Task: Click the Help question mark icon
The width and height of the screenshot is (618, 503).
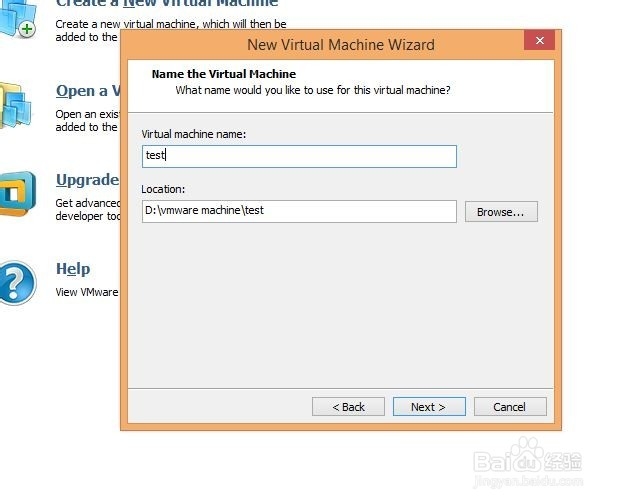Action: click(18, 283)
